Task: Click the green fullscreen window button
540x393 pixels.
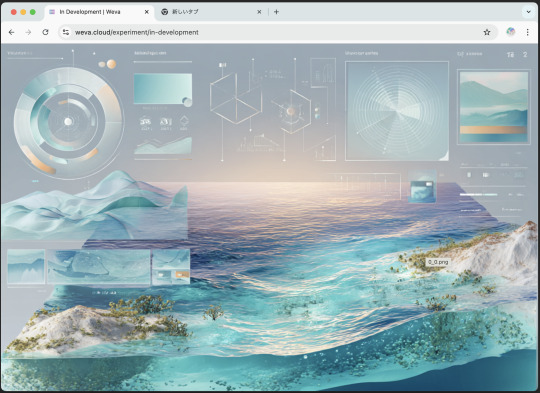Action: click(33, 12)
